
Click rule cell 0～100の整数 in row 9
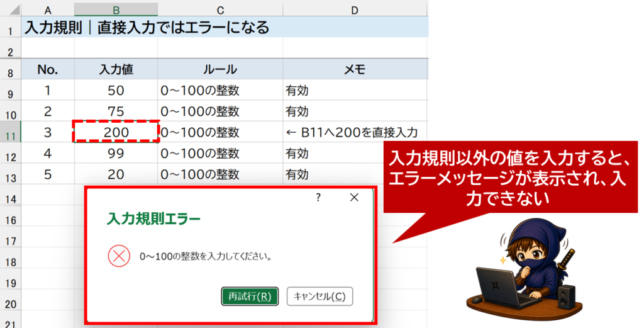coord(220,90)
